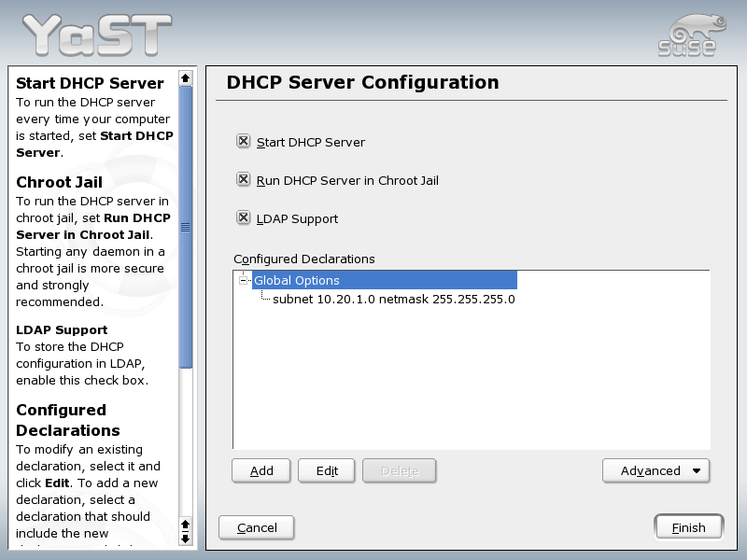Click the Add button
747x560 pixels.
[x=261, y=470]
